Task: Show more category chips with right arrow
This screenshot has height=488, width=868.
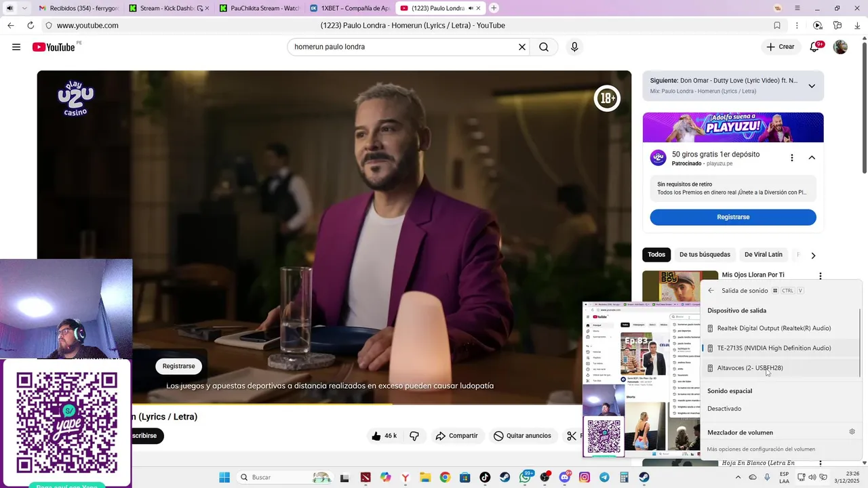Action: [x=813, y=256]
